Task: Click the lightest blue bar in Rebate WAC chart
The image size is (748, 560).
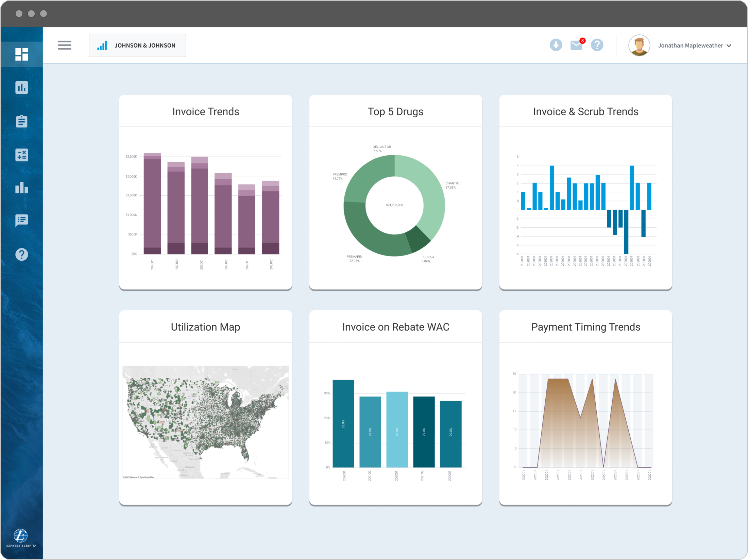Action: pyautogui.click(x=397, y=430)
